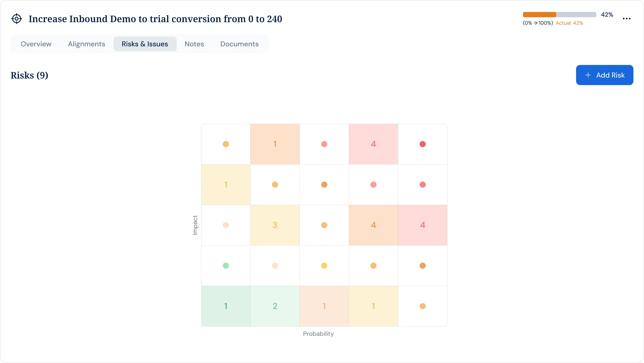Click the orange dot in bottom-right cell

pyautogui.click(x=423, y=306)
